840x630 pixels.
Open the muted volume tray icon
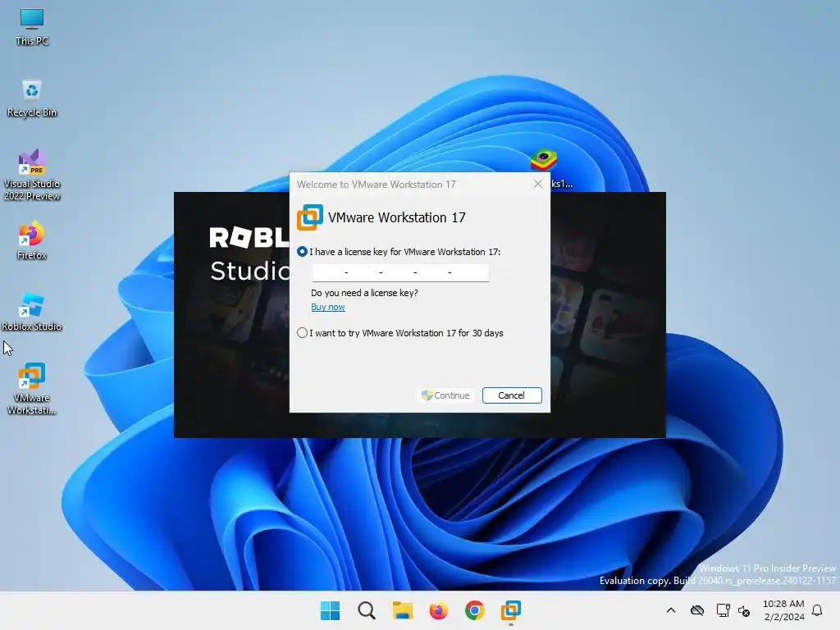tap(743, 610)
